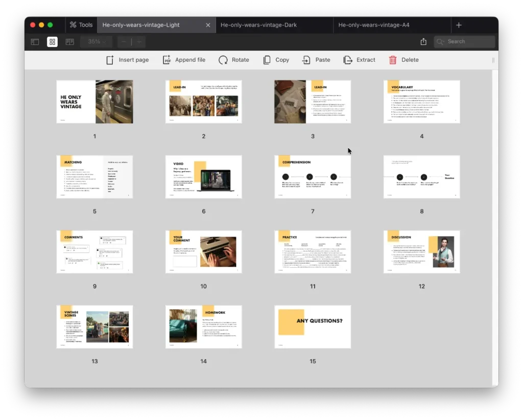Switch to He-only-wears-vintage-Dark tab
Screen dimensions: 523x420
tap(258, 25)
